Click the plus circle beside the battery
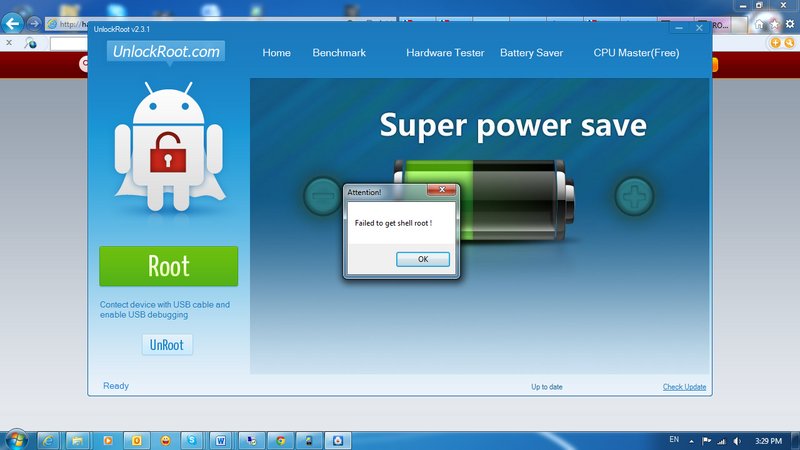The width and height of the screenshot is (800, 450). [633, 197]
